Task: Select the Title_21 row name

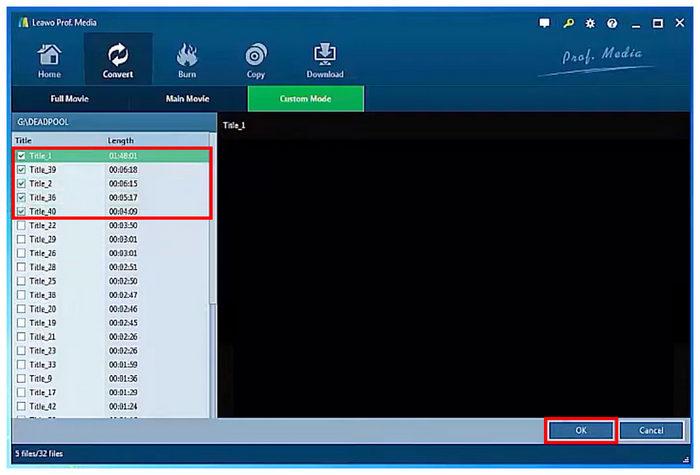Action: 42,337
